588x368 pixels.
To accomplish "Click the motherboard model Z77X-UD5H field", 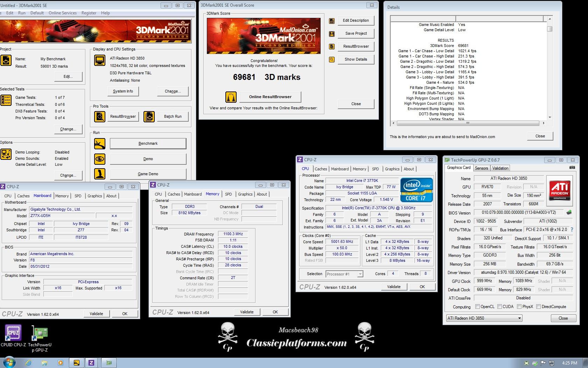I will [62, 216].
